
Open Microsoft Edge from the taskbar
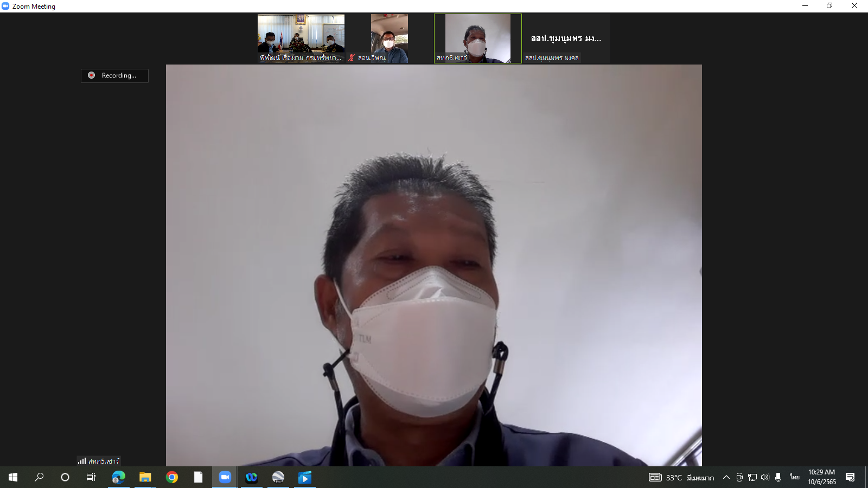pos(118,477)
